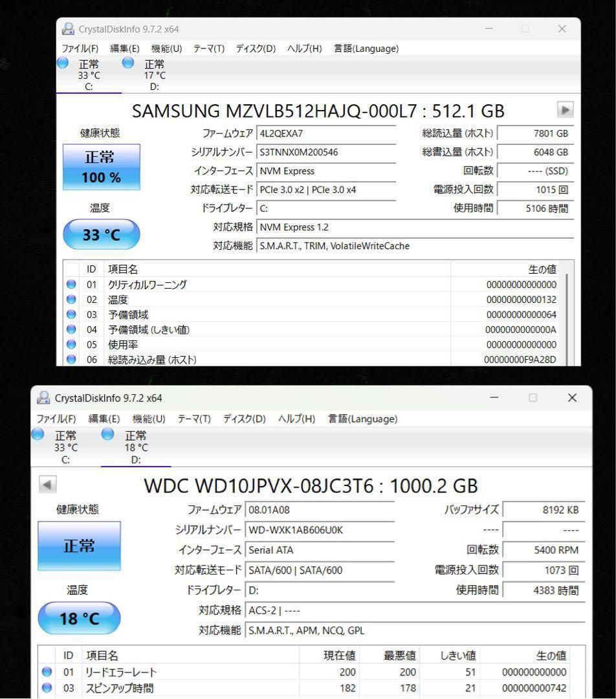
Task: Click 正常 health button in WDC window
Action: point(79,546)
